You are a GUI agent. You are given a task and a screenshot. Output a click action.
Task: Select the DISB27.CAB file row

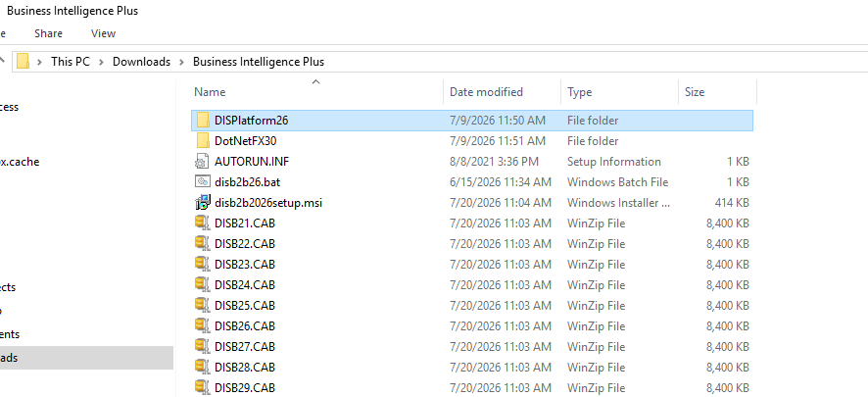(x=472, y=347)
